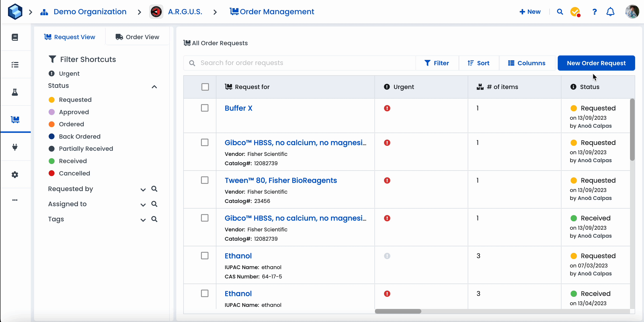This screenshot has width=644, height=322.
Task: Toggle the select-all header checkbox
Action: pyautogui.click(x=205, y=87)
